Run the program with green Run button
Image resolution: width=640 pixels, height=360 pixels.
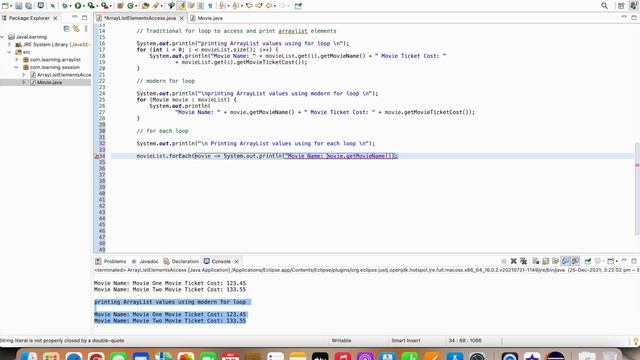(78, 6)
